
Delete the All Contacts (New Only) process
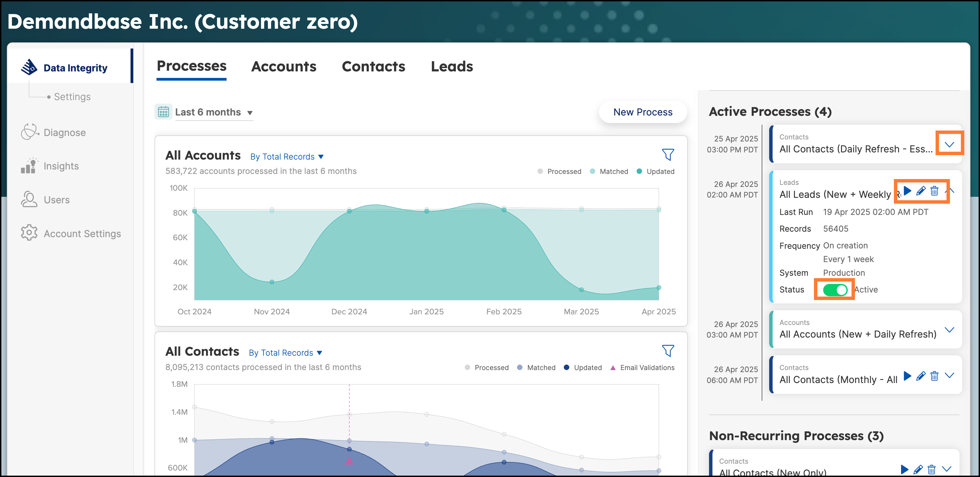pyautogui.click(x=931, y=469)
